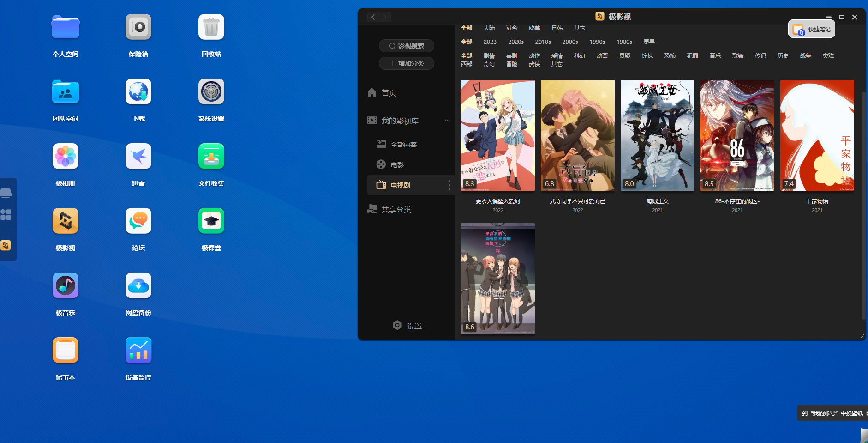
Task: Launch the 极影视 desktop app icon
Action: (66, 221)
